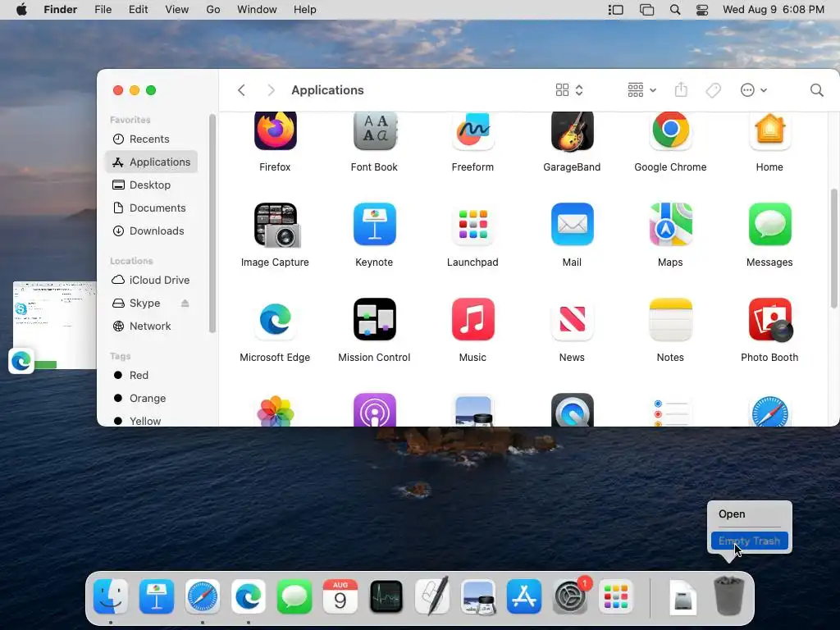Click the Calendar icon in the Dock
The height and width of the screenshot is (630, 840).
pyautogui.click(x=340, y=597)
